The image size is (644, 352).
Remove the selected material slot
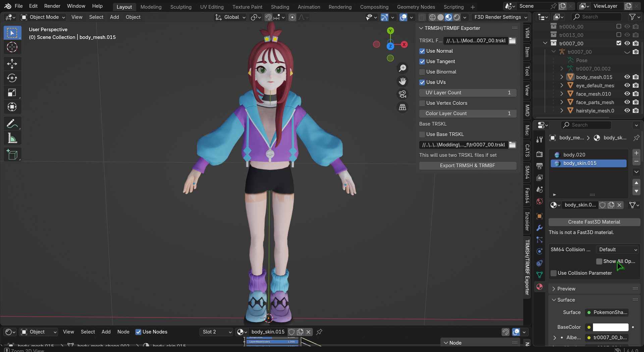pyautogui.click(x=636, y=162)
